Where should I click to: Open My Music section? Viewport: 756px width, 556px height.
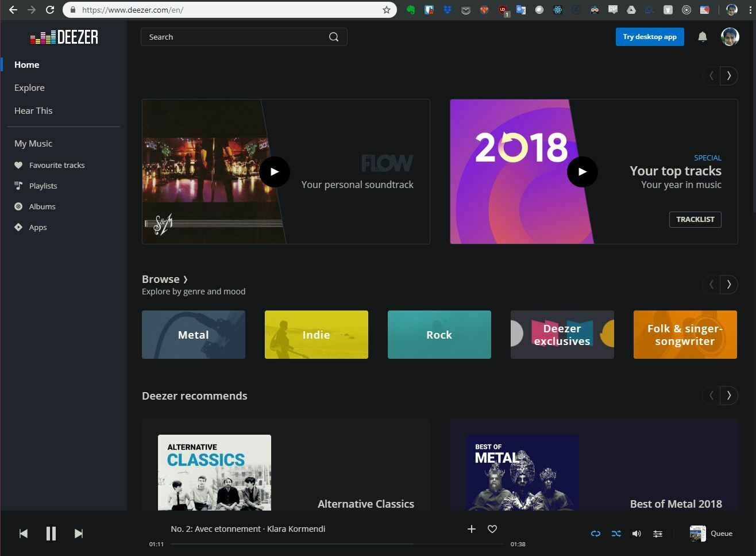33,143
